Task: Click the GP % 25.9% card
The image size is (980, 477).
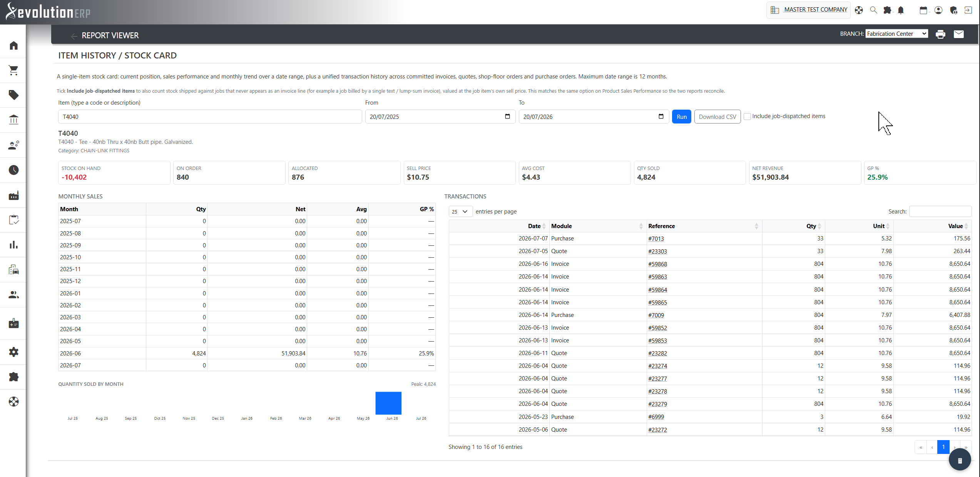Action: (x=920, y=173)
